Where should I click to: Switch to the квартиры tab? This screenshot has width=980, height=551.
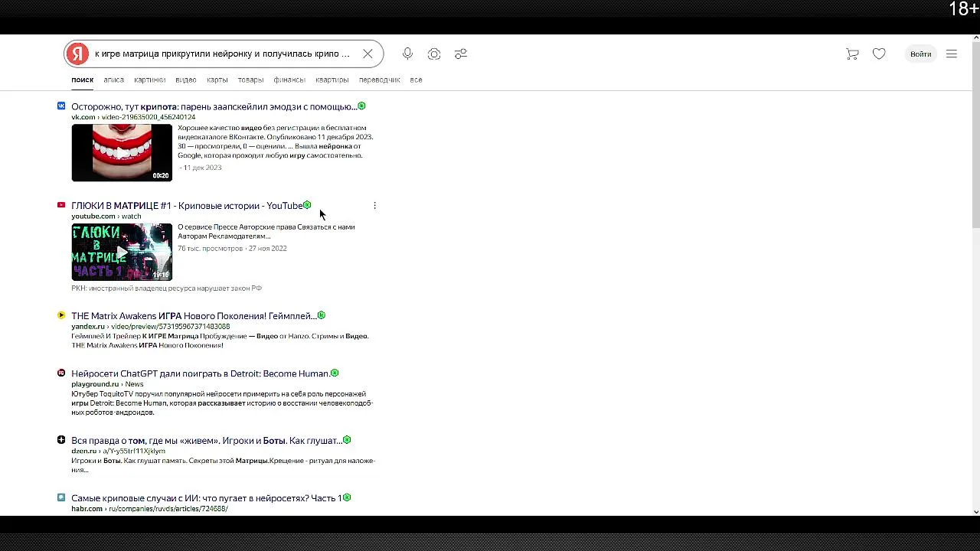pyautogui.click(x=332, y=80)
